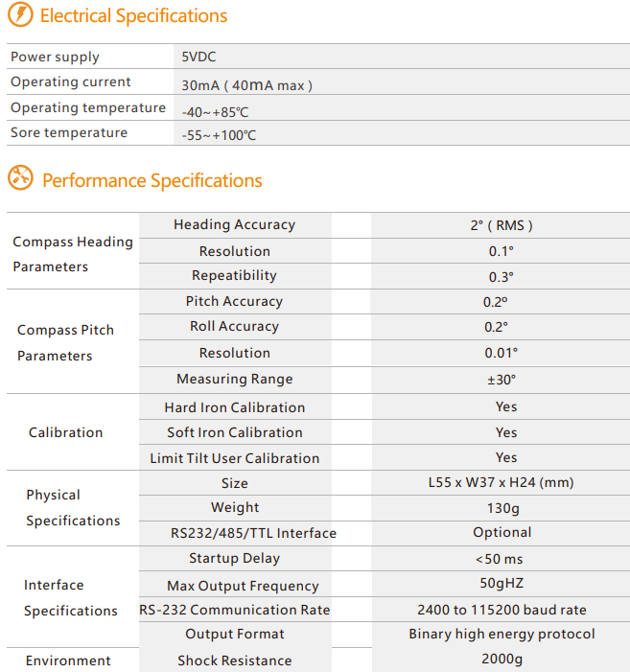Select the ±30° measuring range value
Screen dimensions: 630x672
click(x=502, y=380)
